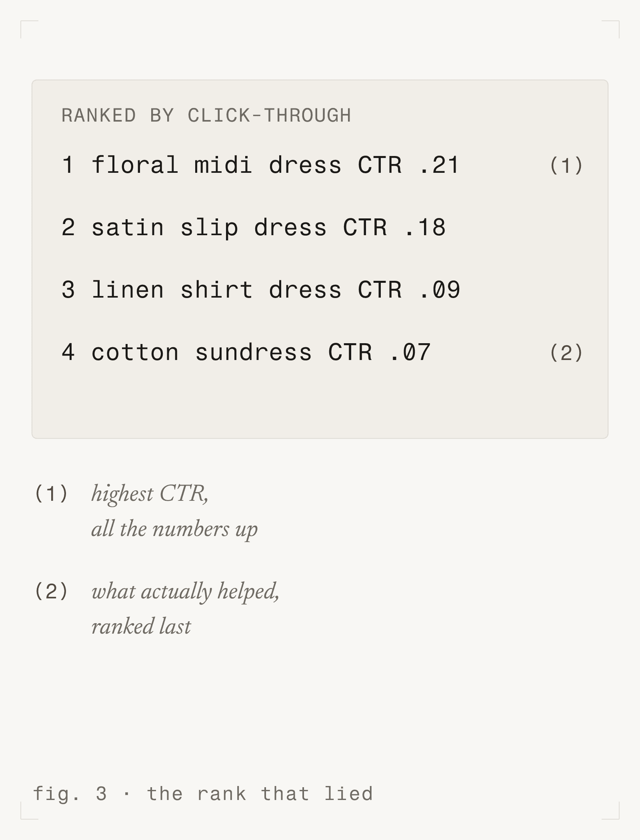
Task: Click footnote number (2) below the panel
Action: 51,591
